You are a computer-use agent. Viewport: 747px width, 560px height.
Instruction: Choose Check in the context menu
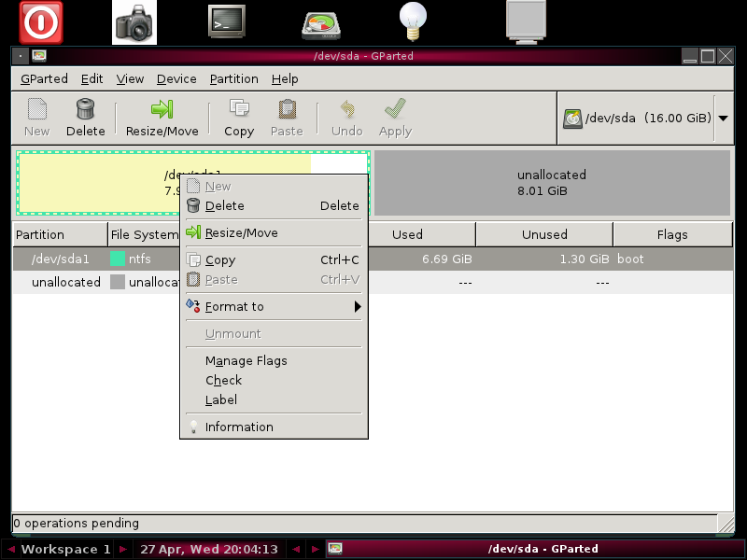274,381
